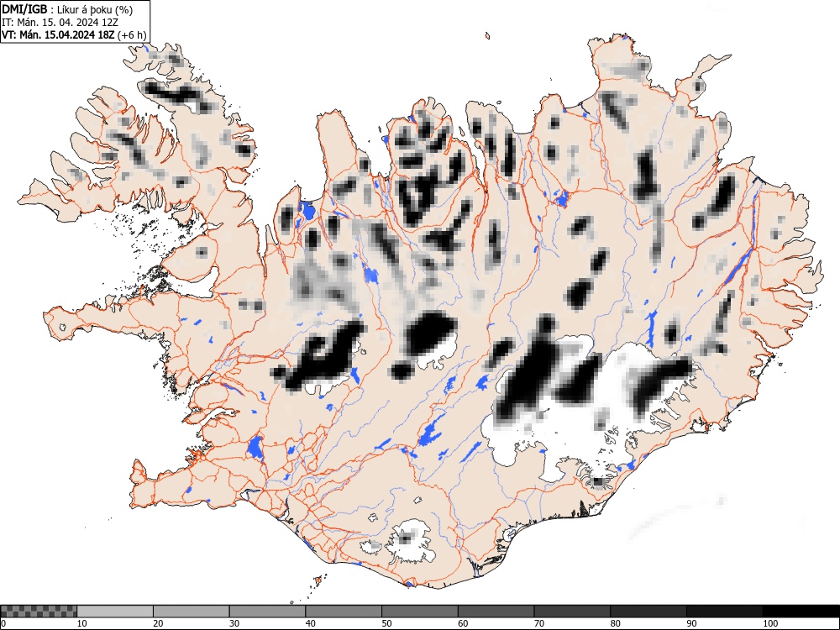The height and width of the screenshot is (630, 840).
Task: Click the '70' legend label
Action: point(539,623)
